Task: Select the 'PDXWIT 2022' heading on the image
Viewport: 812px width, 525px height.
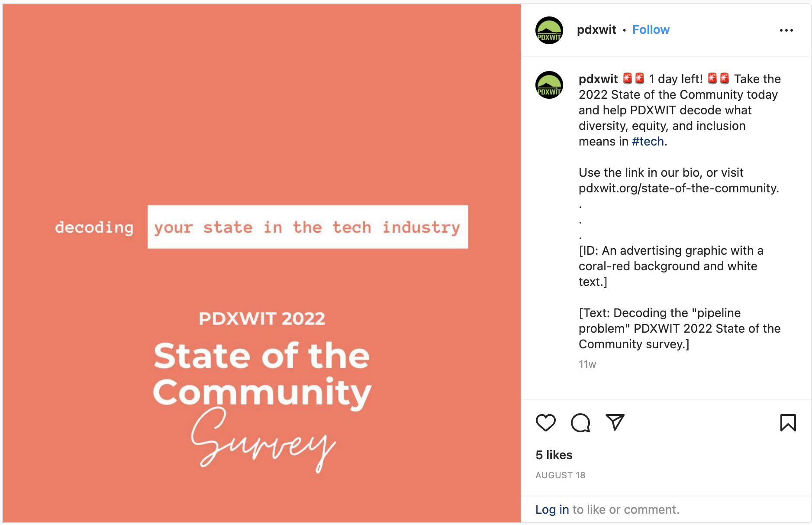Action: coord(262,319)
